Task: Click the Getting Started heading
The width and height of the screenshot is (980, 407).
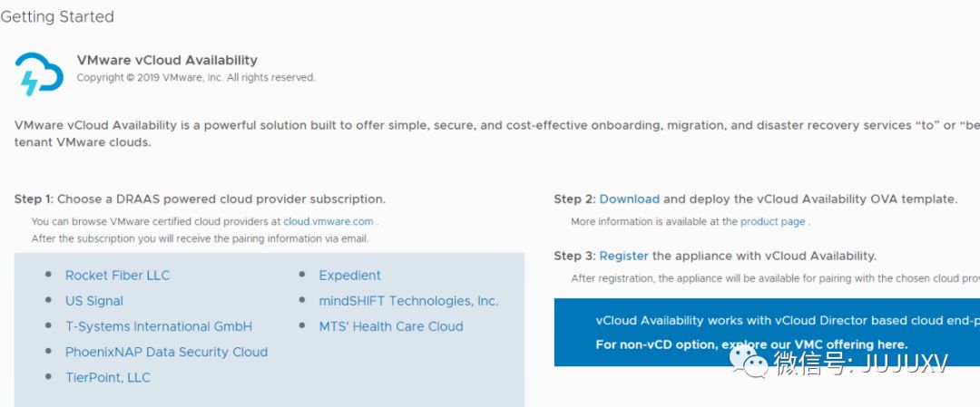Action: (x=57, y=17)
